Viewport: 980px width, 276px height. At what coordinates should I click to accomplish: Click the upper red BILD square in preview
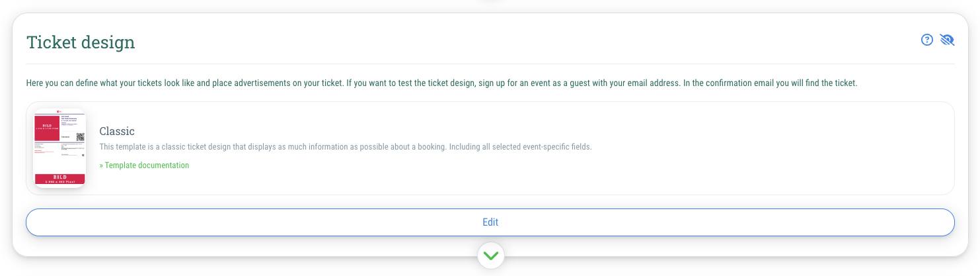pyautogui.click(x=47, y=128)
